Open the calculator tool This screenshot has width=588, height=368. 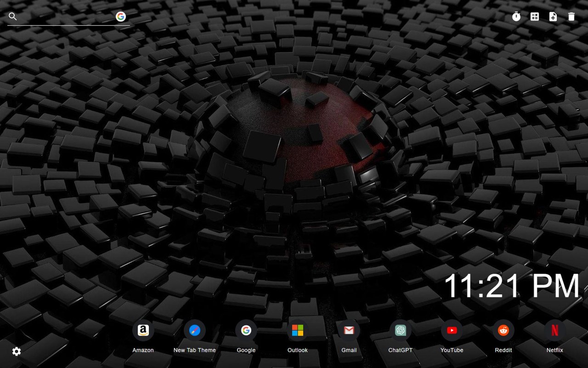[x=535, y=17]
